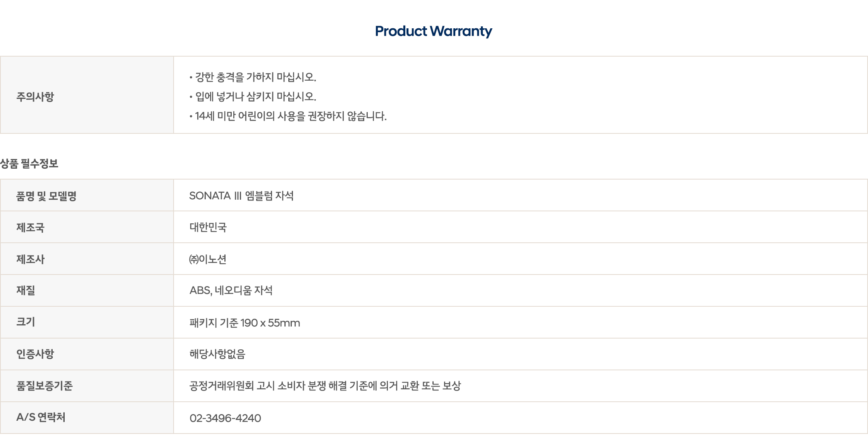Click the 주의사항 label cell

(x=35, y=97)
